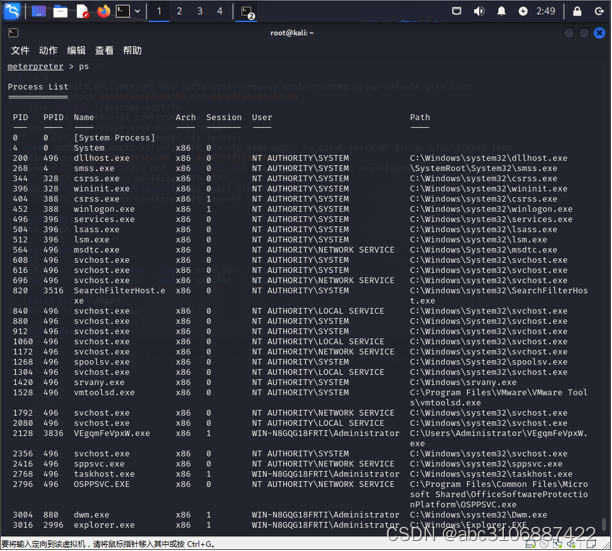Select SearchFilterHost.e process name
Image resolution: width=612 pixels, height=551 pixels.
click(119, 291)
